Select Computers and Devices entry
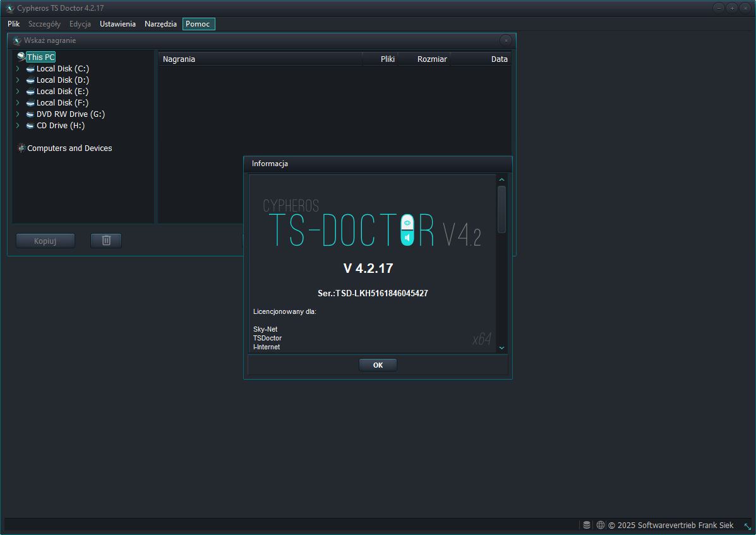The height and width of the screenshot is (535, 756). click(x=69, y=148)
